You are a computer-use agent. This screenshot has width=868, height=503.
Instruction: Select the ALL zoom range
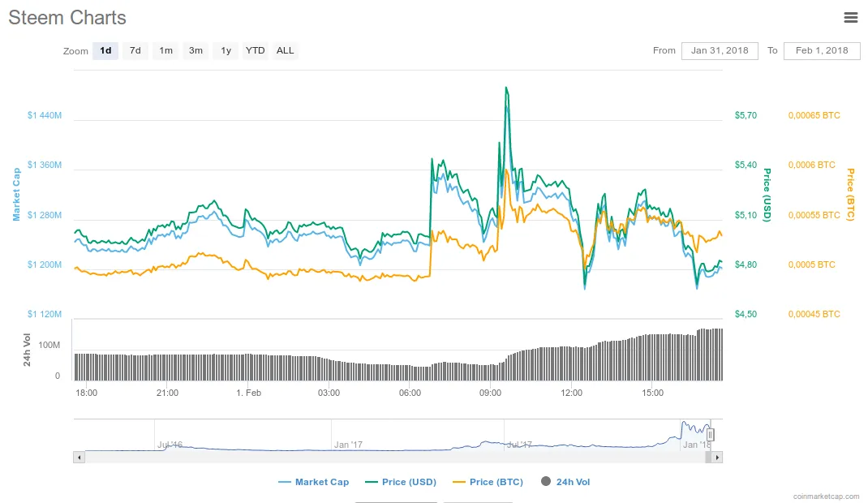[285, 50]
